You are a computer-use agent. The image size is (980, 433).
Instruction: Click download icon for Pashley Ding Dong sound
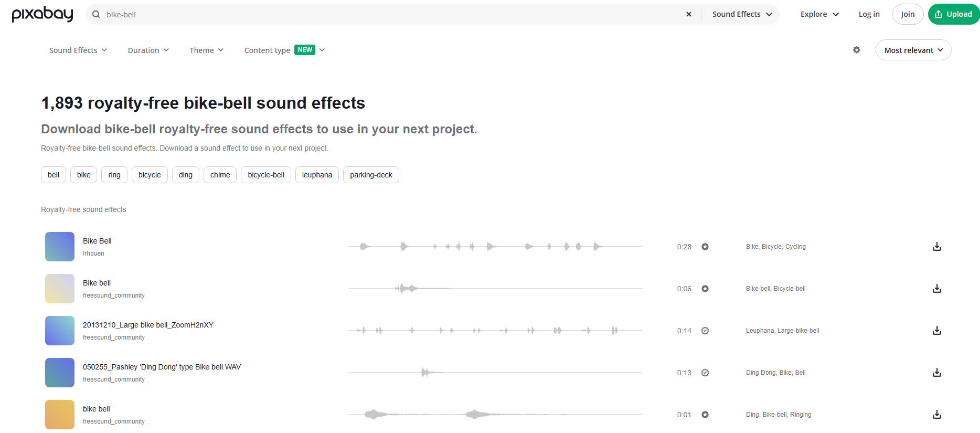(x=936, y=373)
